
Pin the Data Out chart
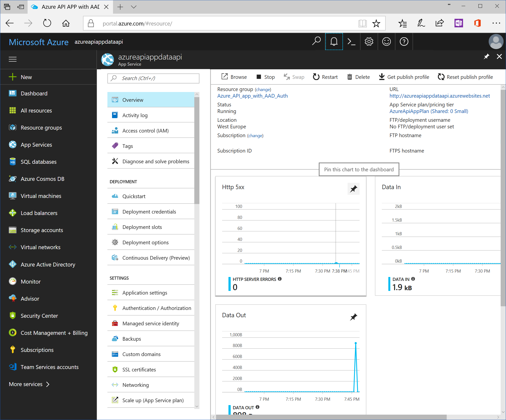click(x=353, y=317)
